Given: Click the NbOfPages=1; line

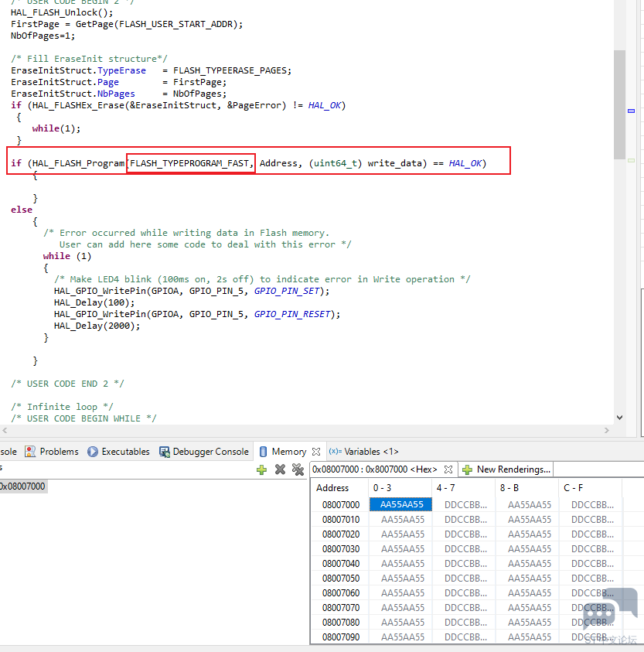Looking at the screenshot, I should (x=43, y=36).
